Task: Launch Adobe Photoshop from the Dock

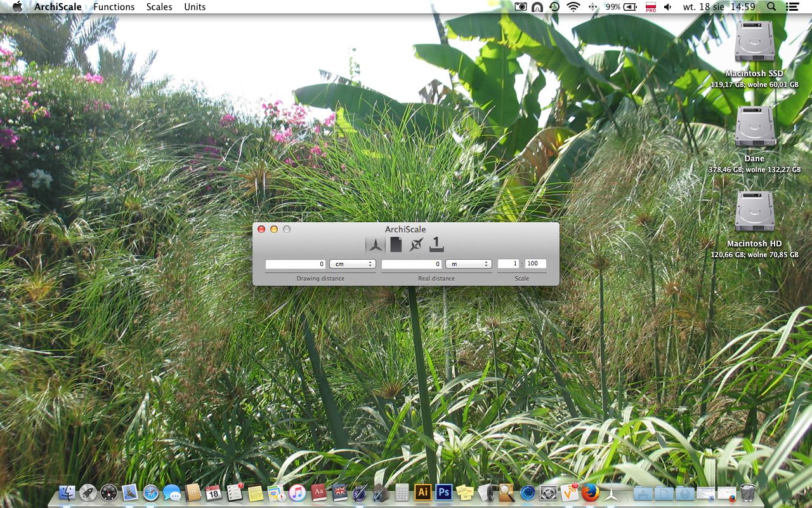Action: [444, 492]
